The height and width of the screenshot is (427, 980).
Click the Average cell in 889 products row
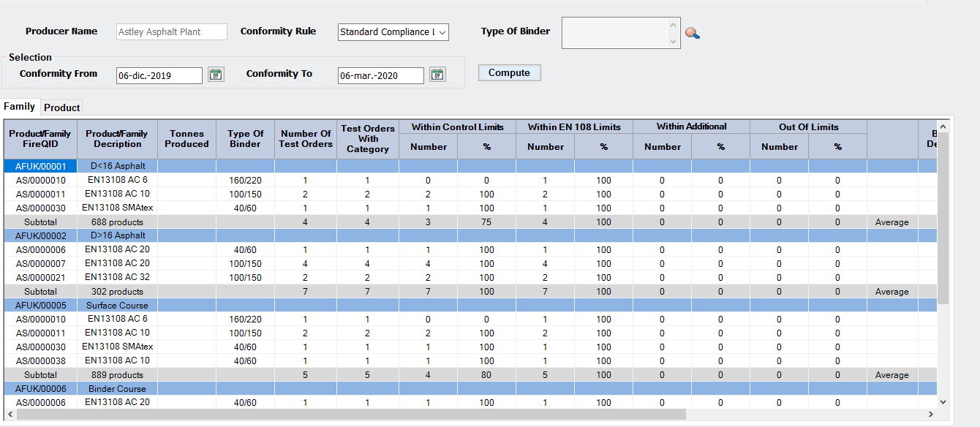[x=892, y=375]
